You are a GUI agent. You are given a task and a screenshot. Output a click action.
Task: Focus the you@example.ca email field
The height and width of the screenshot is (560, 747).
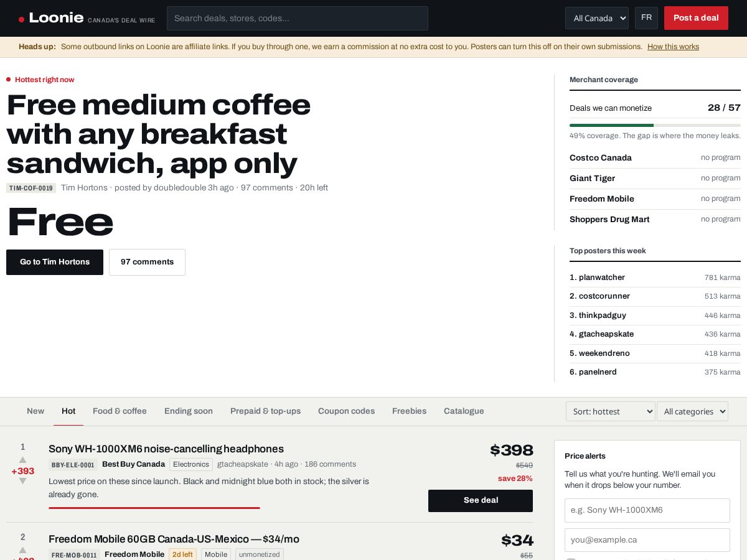(x=647, y=540)
